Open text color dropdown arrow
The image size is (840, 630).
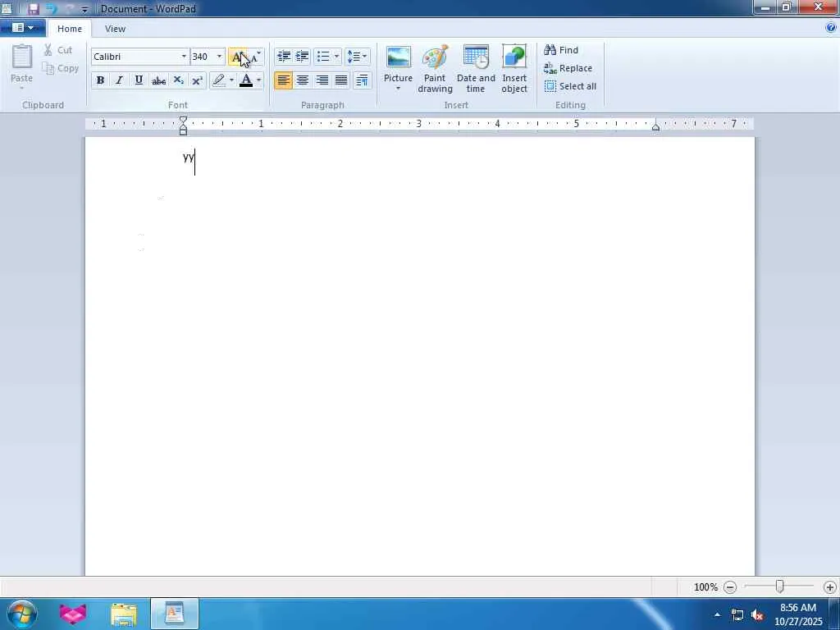(x=258, y=80)
